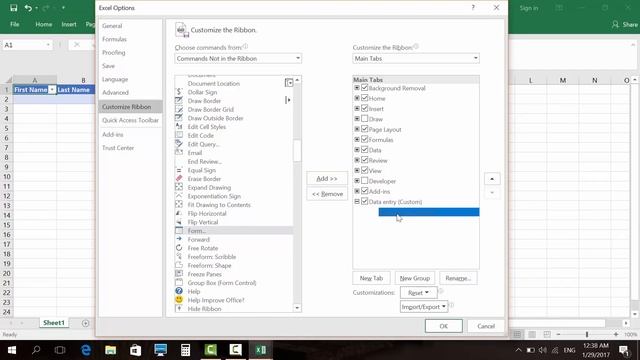Click the Rename... button

point(458,278)
